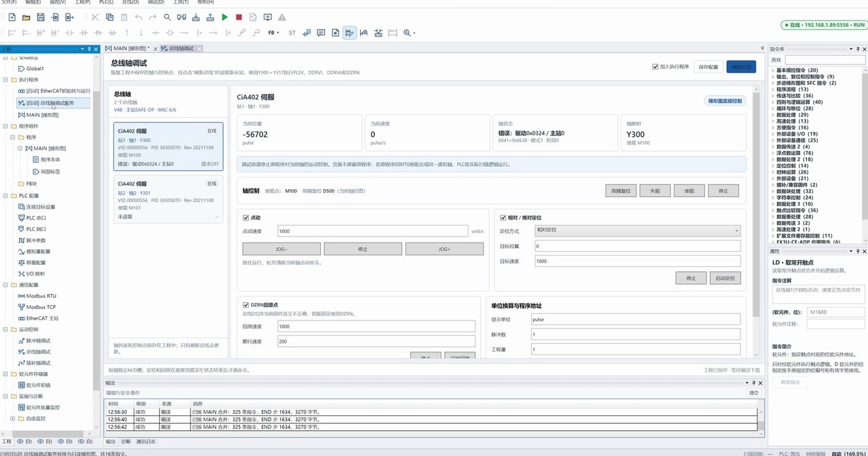This screenshot has height=456, width=868.
Task: Click the 点动速度 input field
Action: click(372, 231)
